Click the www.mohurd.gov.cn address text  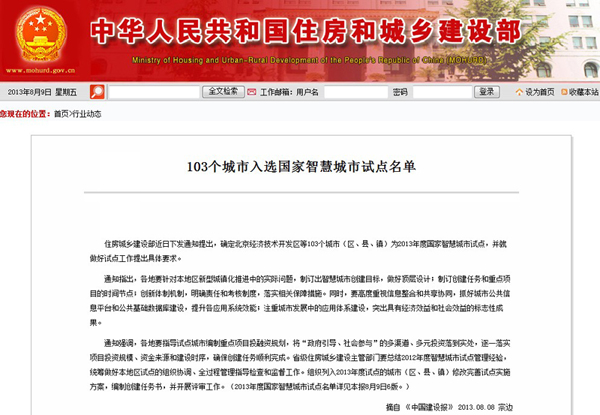pos(41,70)
